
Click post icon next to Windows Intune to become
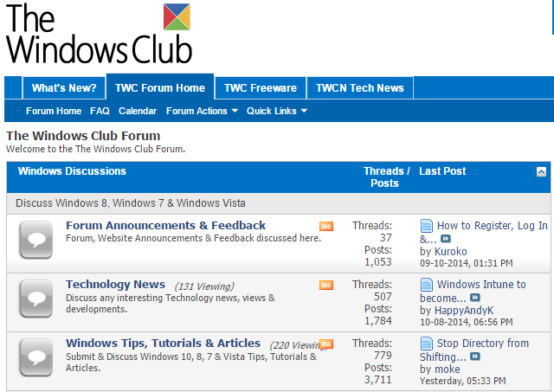pos(427,285)
